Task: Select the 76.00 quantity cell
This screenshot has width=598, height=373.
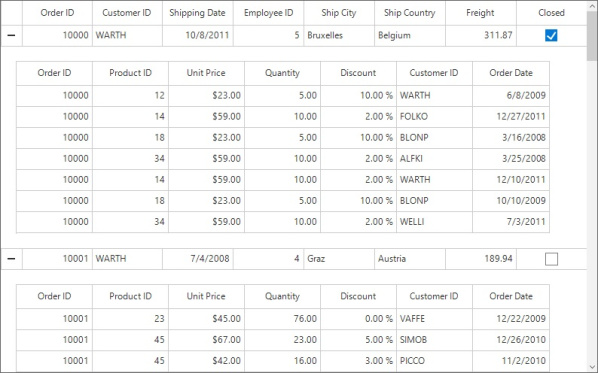Action: [282, 319]
